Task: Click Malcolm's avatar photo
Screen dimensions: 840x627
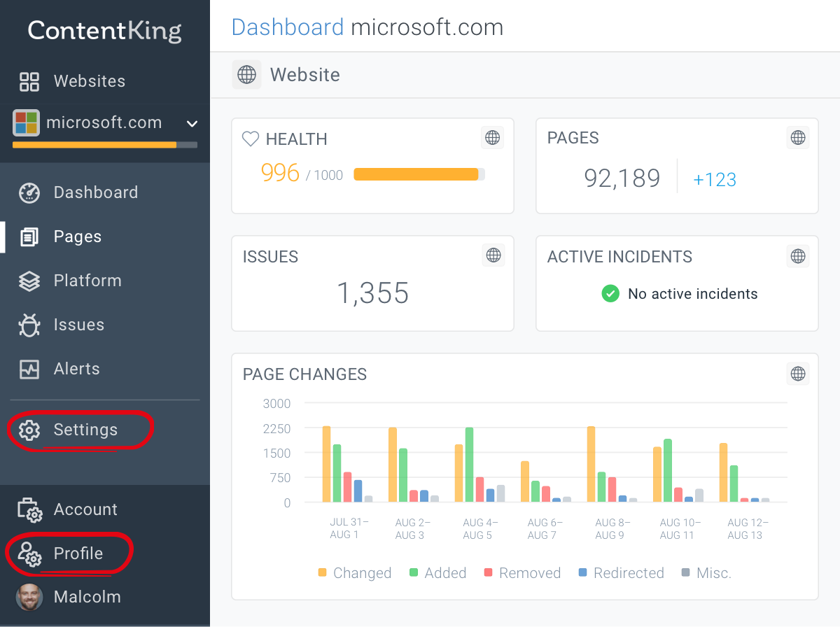Action: [29, 597]
